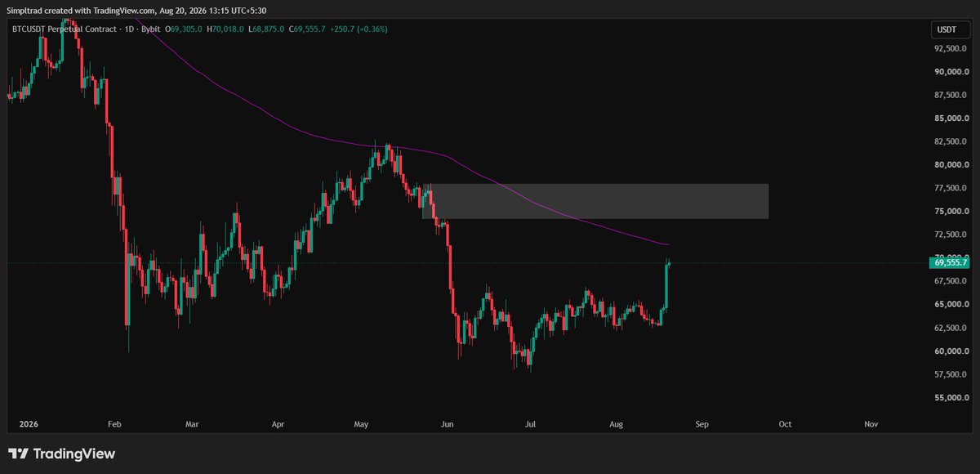Click the 2026 year label on time axis
Screen dimensions: 980x474
pos(27,424)
